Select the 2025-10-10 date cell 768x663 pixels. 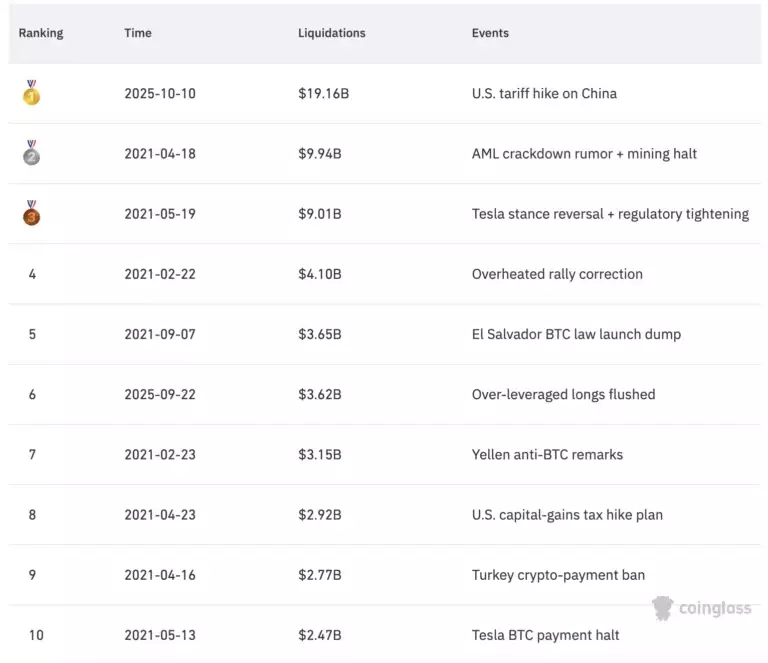pyautogui.click(x=160, y=94)
